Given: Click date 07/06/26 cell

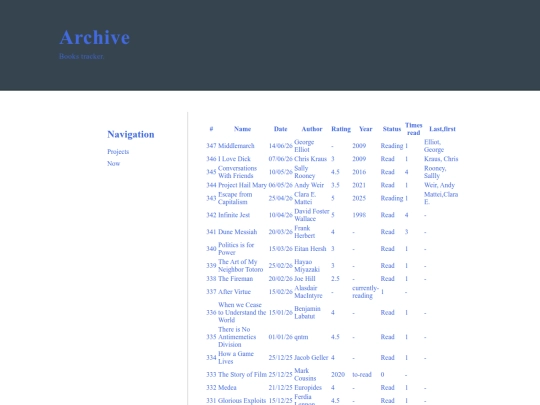Looking at the screenshot, I should click(x=280, y=159).
